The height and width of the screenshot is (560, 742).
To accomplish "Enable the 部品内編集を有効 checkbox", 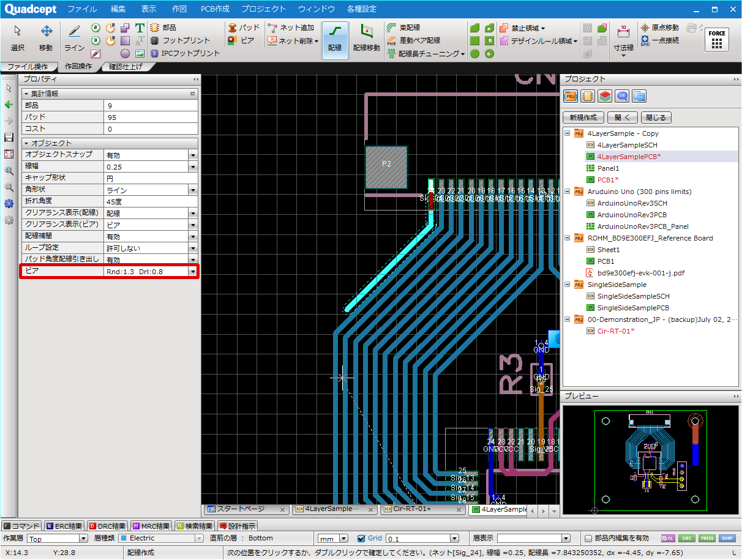I will point(588,539).
